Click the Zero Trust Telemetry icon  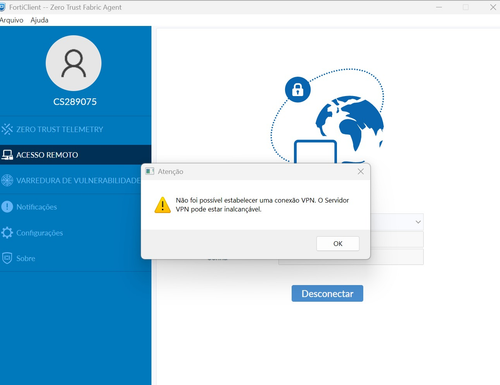click(x=7, y=129)
